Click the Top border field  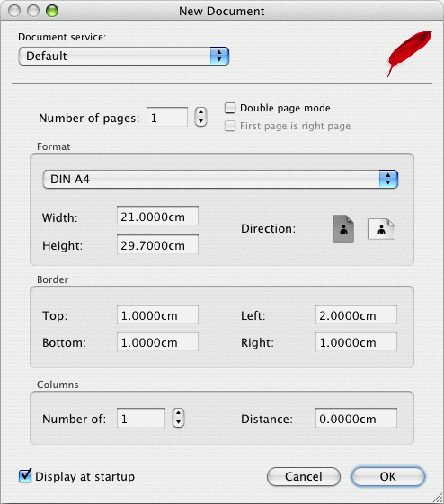pos(157,315)
